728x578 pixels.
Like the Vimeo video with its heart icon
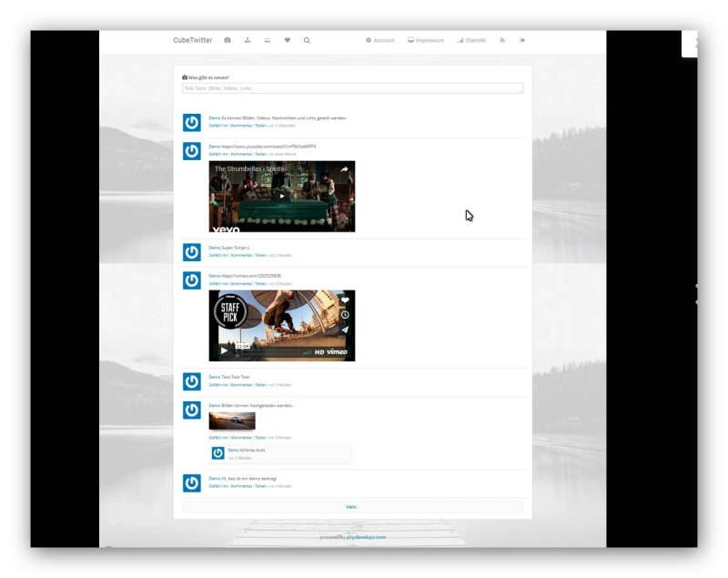pyautogui.click(x=345, y=300)
